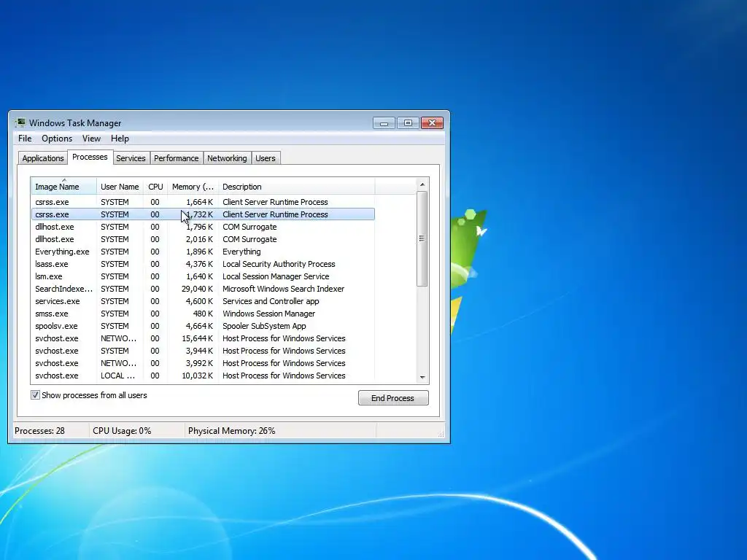Sort by Description column header
The height and width of the screenshot is (560, 747).
click(x=296, y=187)
